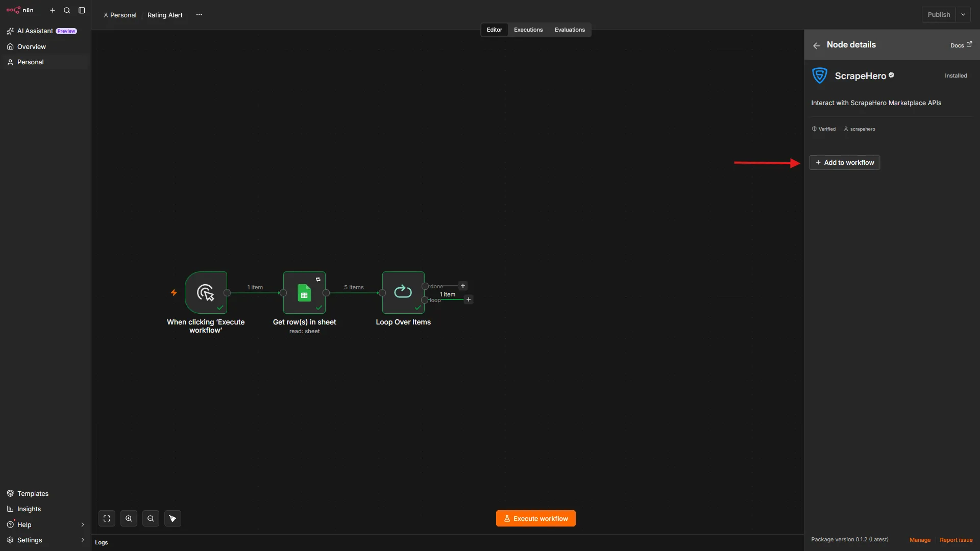The height and width of the screenshot is (551, 980).
Task: Go back with the Node details arrow
Action: 817,45
